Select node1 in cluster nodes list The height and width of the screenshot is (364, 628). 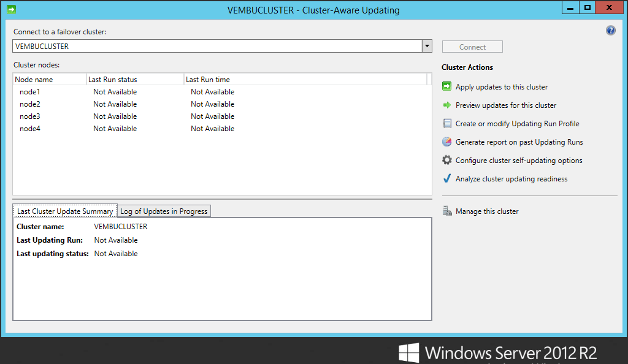(29, 91)
